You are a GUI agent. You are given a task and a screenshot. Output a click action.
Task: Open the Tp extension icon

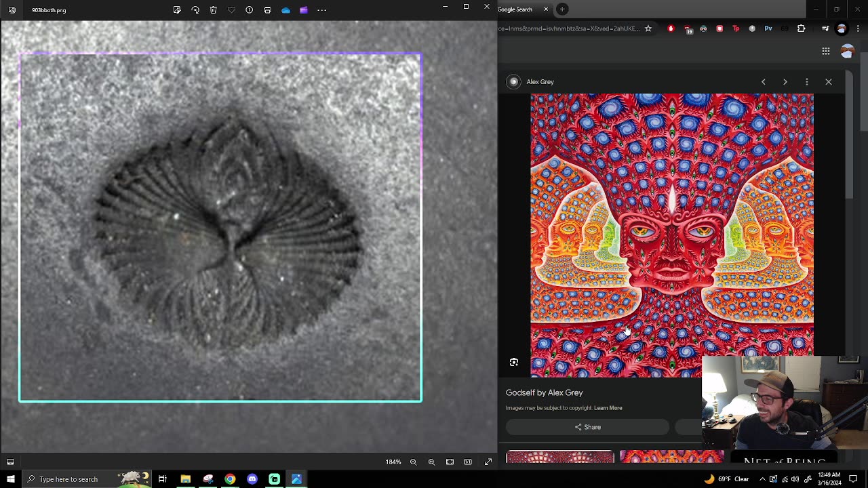point(736,28)
